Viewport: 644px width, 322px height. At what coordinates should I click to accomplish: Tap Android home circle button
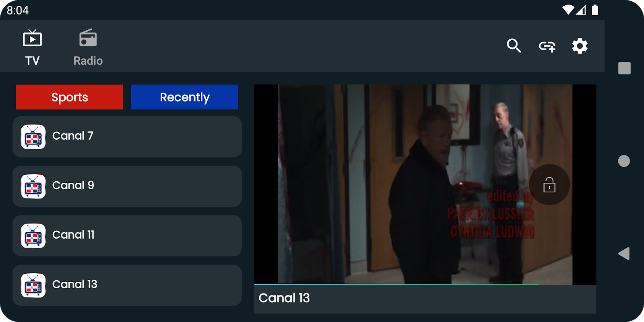click(x=624, y=161)
